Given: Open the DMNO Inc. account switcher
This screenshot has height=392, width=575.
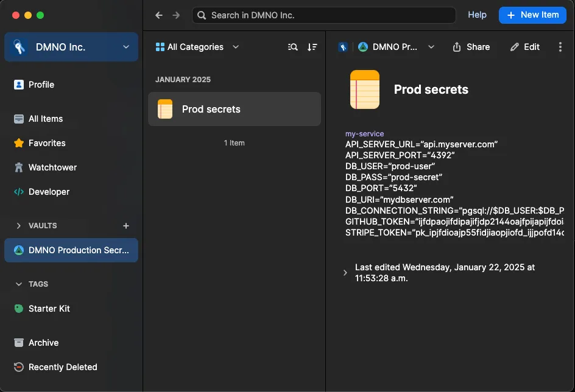Looking at the screenshot, I should (71, 46).
